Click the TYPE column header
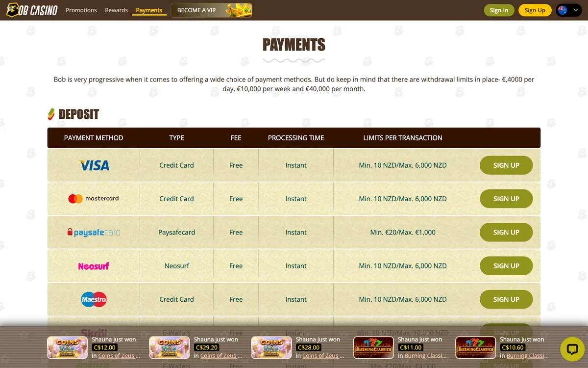588x368 pixels. click(176, 138)
